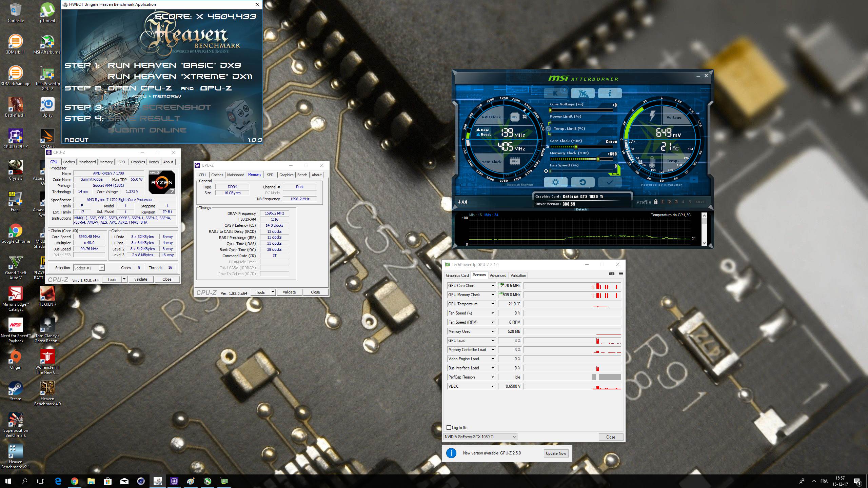Click Afterburner graph scroll-down arrow
This screenshot has height=488, width=868.
coord(704,243)
